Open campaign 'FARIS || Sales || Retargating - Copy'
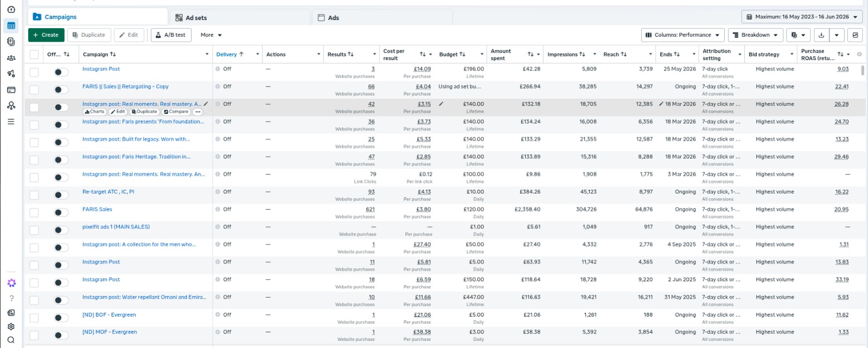868x348 pixels. 125,86
